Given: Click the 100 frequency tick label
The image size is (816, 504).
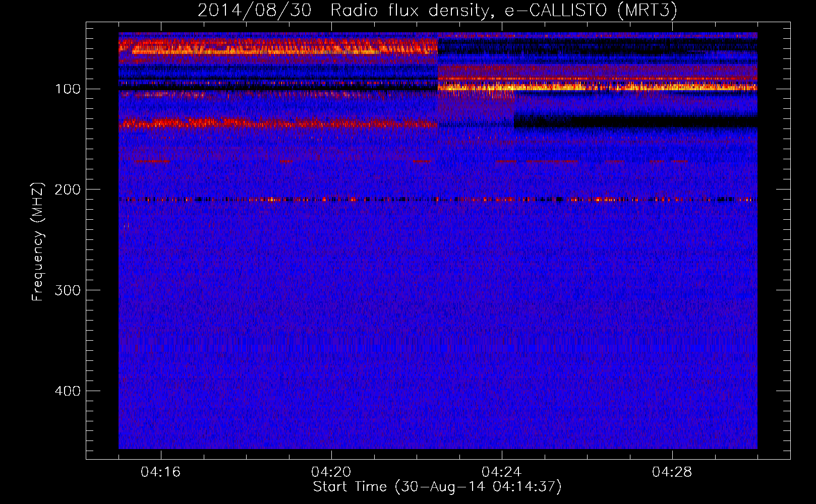Looking at the screenshot, I should pyautogui.click(x=68, y=89).
